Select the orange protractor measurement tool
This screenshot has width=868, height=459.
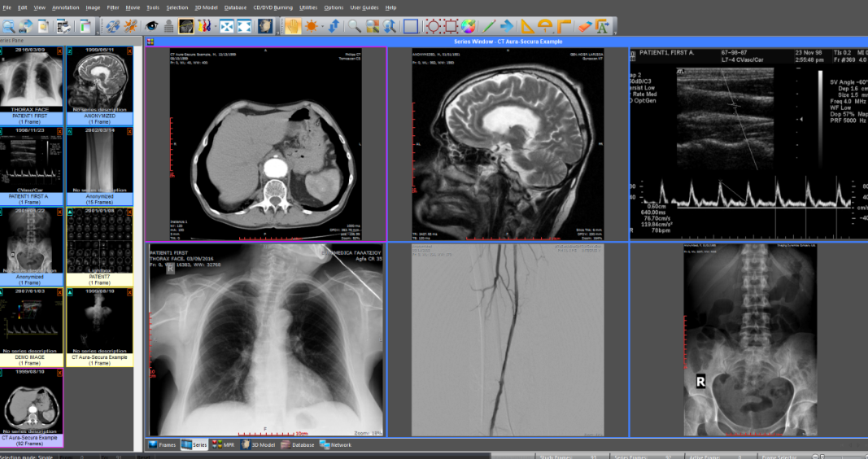545,26
